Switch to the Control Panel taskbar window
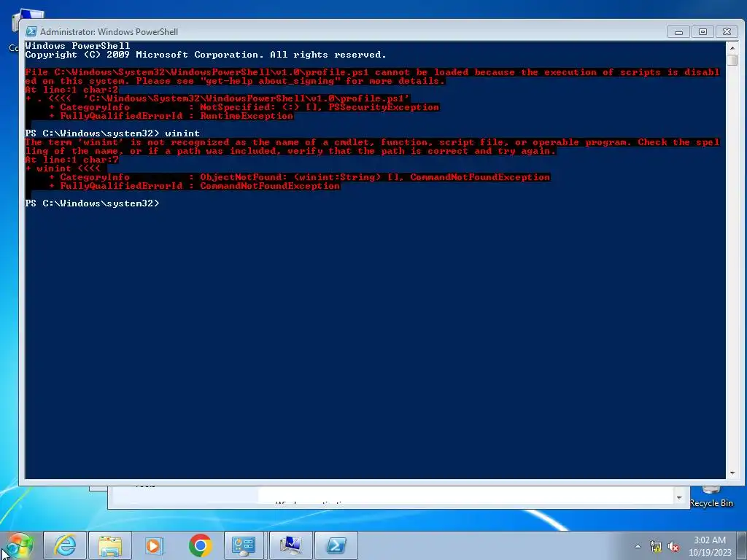747x560 pixels. [x=244, y=545]
